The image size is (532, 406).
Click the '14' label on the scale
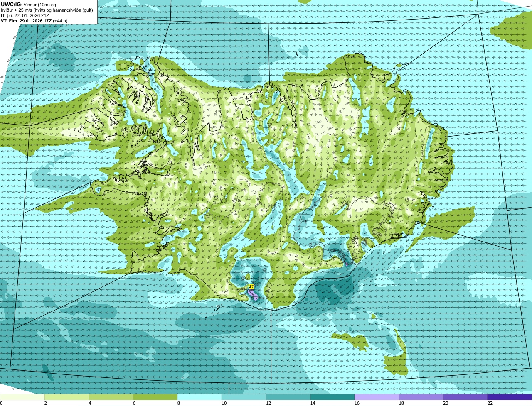313,403
